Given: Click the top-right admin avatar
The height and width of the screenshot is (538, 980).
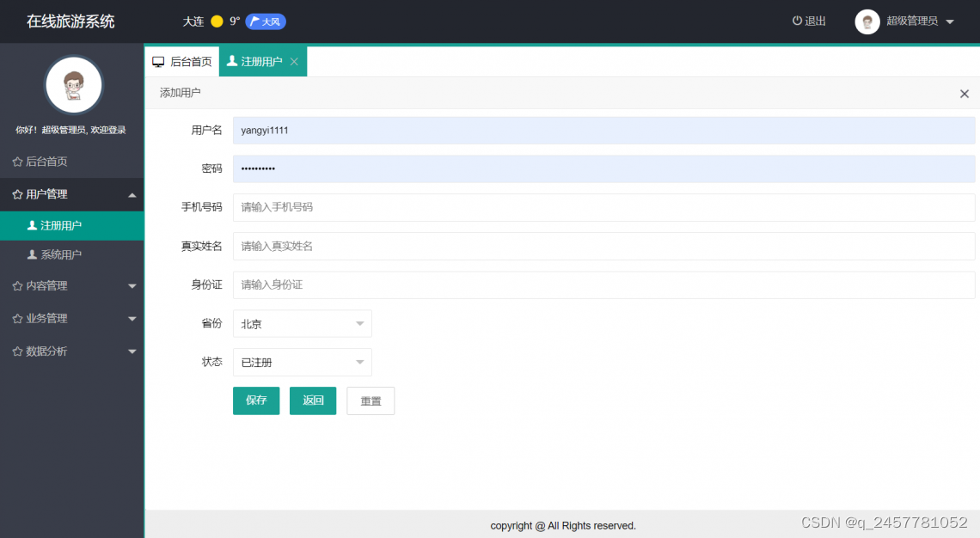Looking at the screenshot, I should tap(867, 21).
